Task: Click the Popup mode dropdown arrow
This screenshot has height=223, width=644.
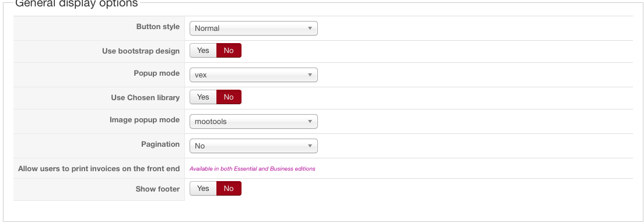Action: pos(310,75)
